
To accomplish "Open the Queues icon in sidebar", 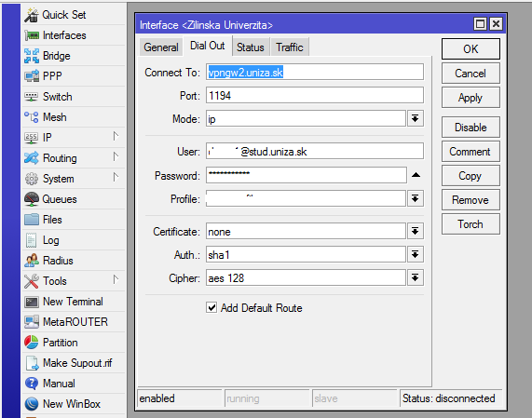I will point(32,199).
